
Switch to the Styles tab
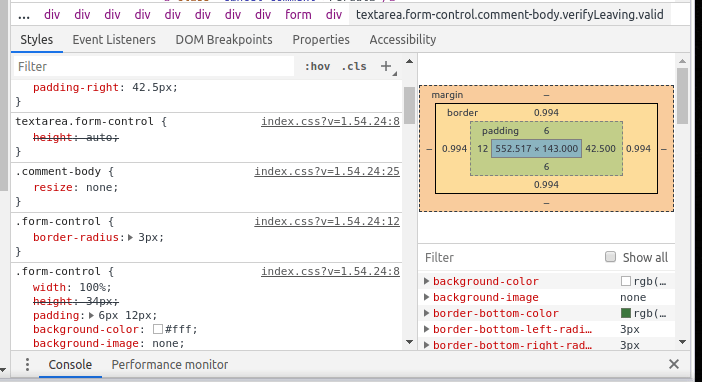tap(37, 40)
